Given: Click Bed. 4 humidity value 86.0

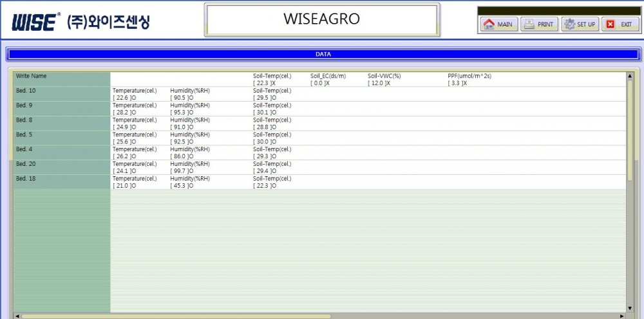Looking at the screenshot, I should (x=182, y=157).
